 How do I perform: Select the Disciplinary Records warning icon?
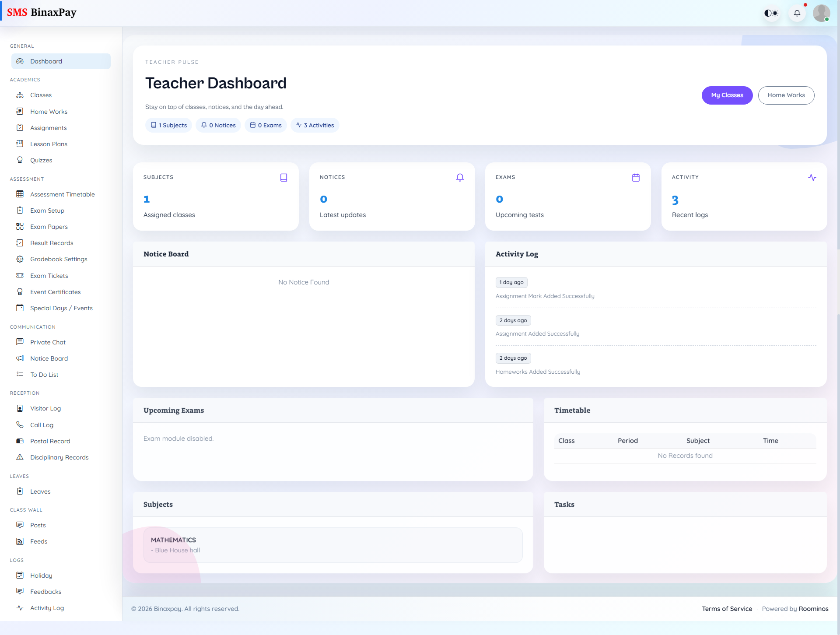point(20,457)
